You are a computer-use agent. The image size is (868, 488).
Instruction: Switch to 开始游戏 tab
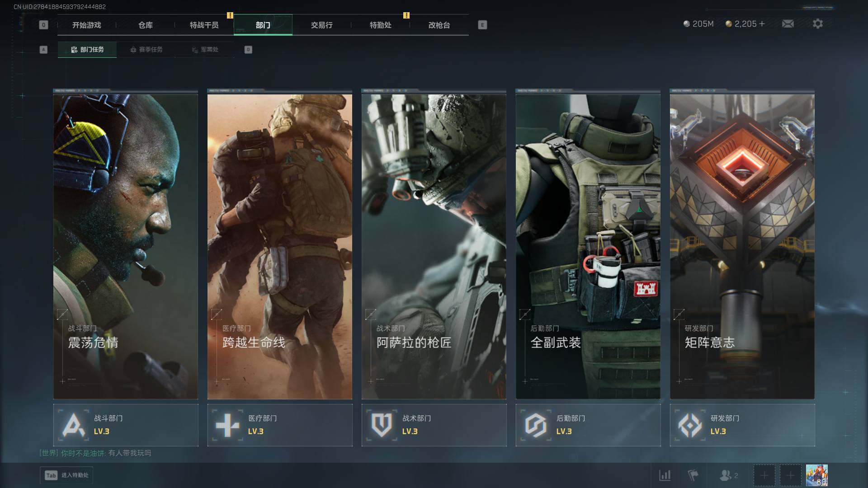[x=87, y=25]
